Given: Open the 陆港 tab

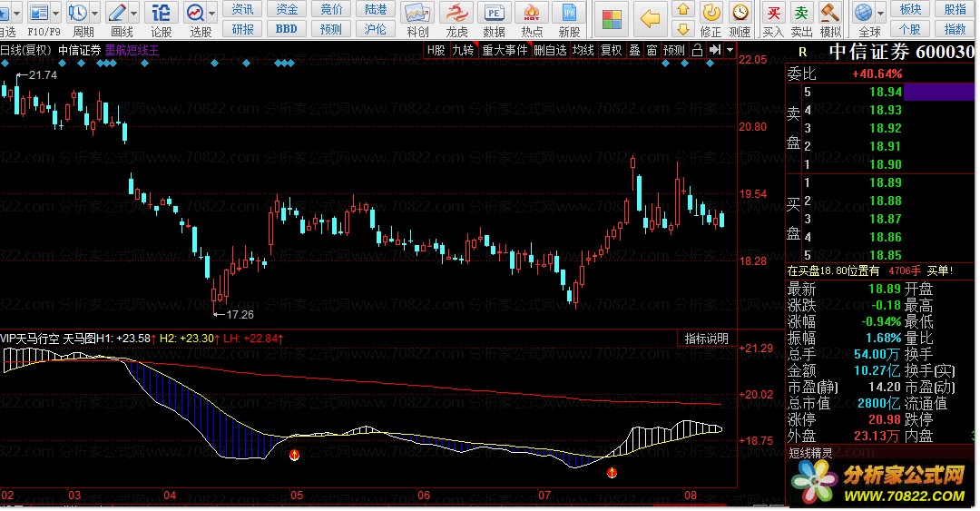Looking at the screenshot, I should 376,9.
